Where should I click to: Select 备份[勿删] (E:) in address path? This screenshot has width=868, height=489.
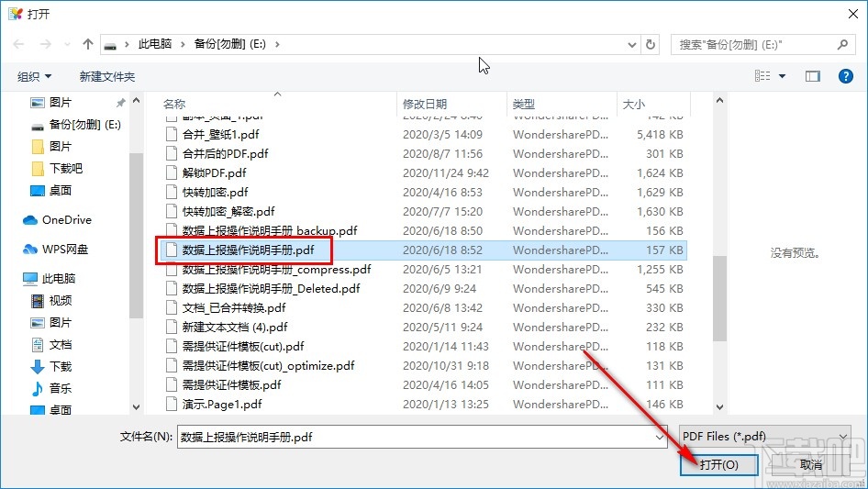coord(229,44)
